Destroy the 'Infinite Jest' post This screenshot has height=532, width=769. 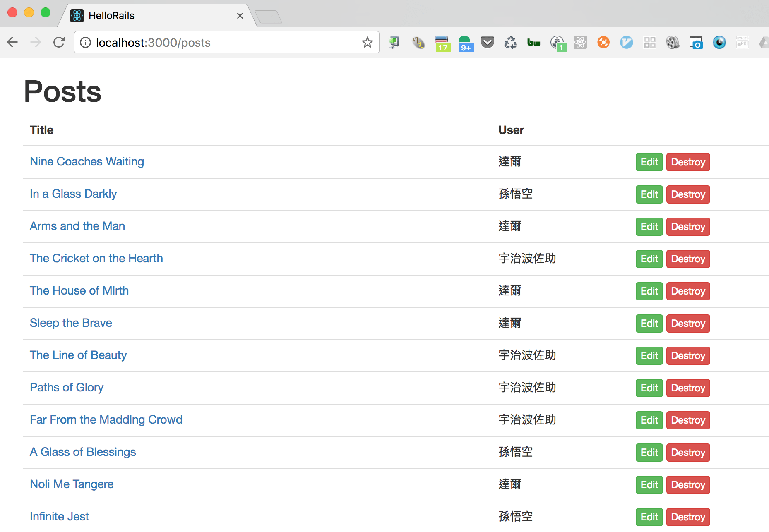click(688, 517)
